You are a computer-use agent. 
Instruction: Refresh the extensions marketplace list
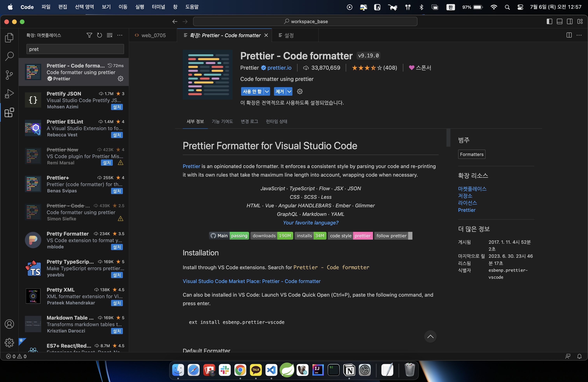(100, 35)
